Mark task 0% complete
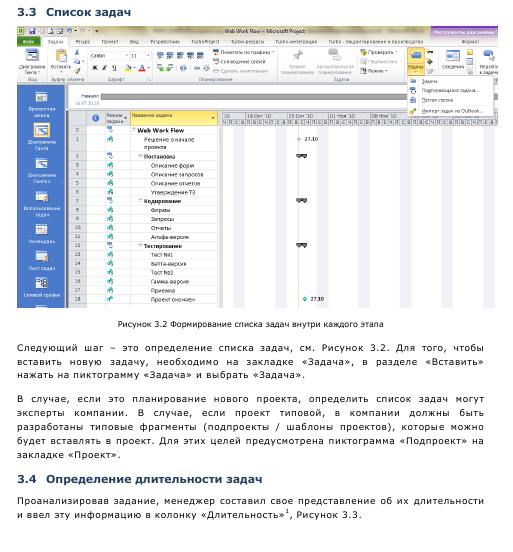The image size is (513, 552). (160, 55)
